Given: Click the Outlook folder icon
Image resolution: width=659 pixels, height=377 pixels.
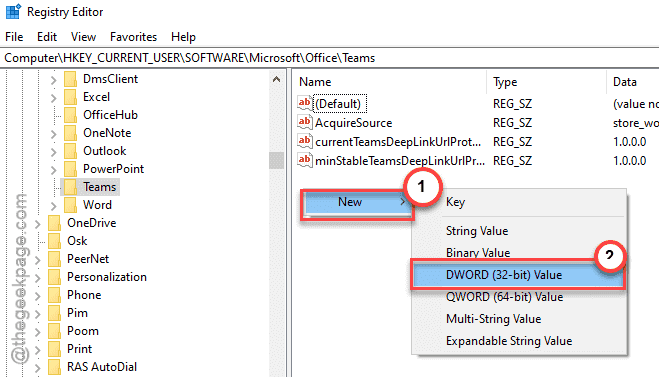Looking at the screenshot, I should [x=71, y=151].
